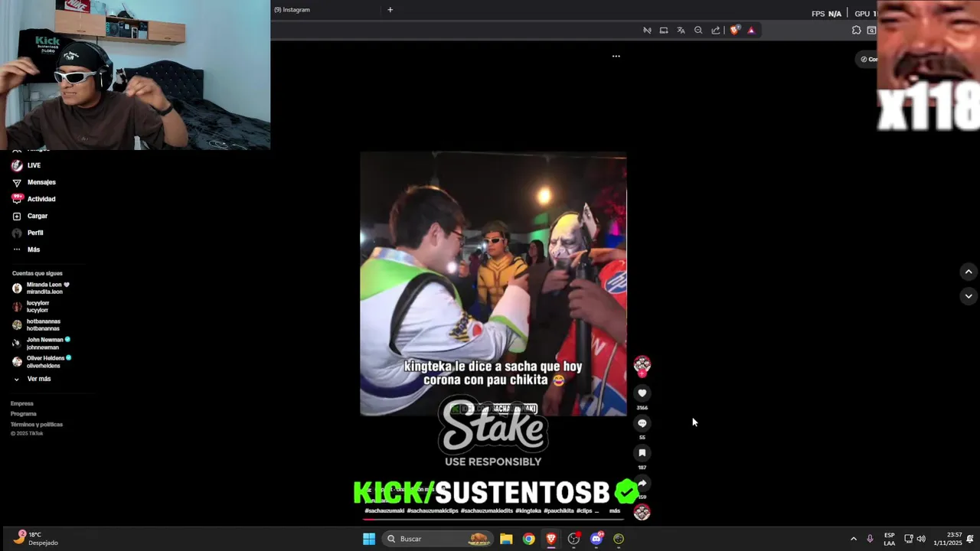
Task: Open Google Chrome from taskbar
Action: coord(528,539)
